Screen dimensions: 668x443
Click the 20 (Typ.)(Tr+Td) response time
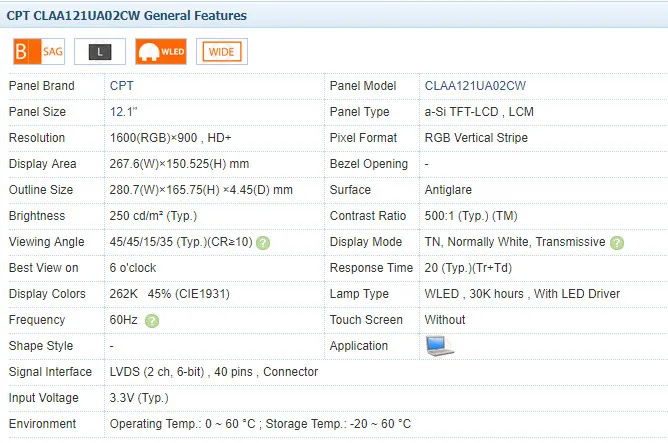pos(468,268)
